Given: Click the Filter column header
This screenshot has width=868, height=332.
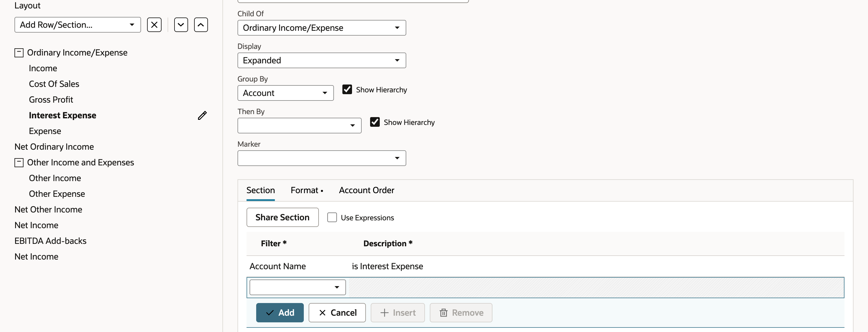Looking at the screenshot, I should point(274,243).
